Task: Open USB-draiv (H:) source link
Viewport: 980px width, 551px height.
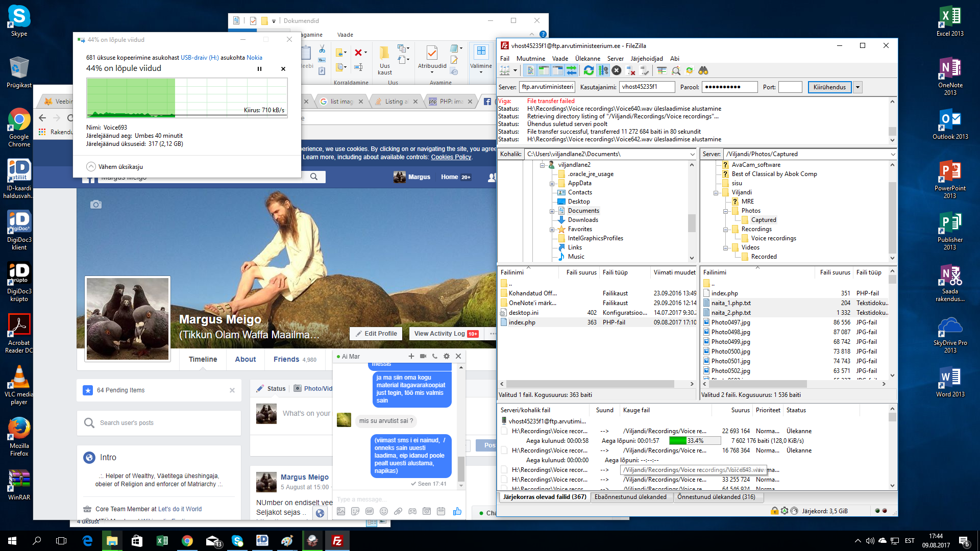Action: 200,58
